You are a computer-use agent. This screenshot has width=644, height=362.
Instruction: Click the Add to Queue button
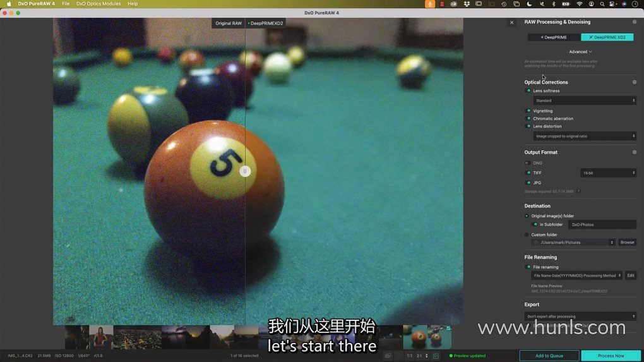(x=549, y=356)
